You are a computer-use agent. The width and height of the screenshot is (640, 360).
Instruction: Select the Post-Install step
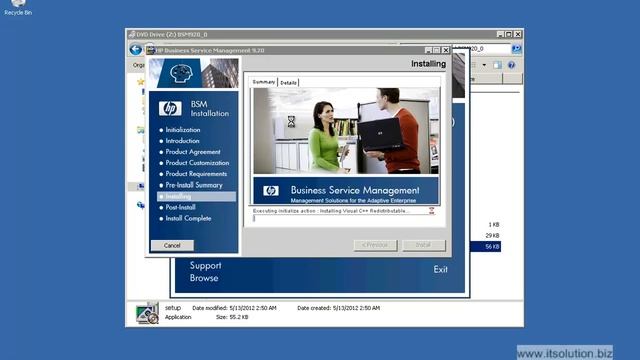pyautogui.click(x=180, y=207)
